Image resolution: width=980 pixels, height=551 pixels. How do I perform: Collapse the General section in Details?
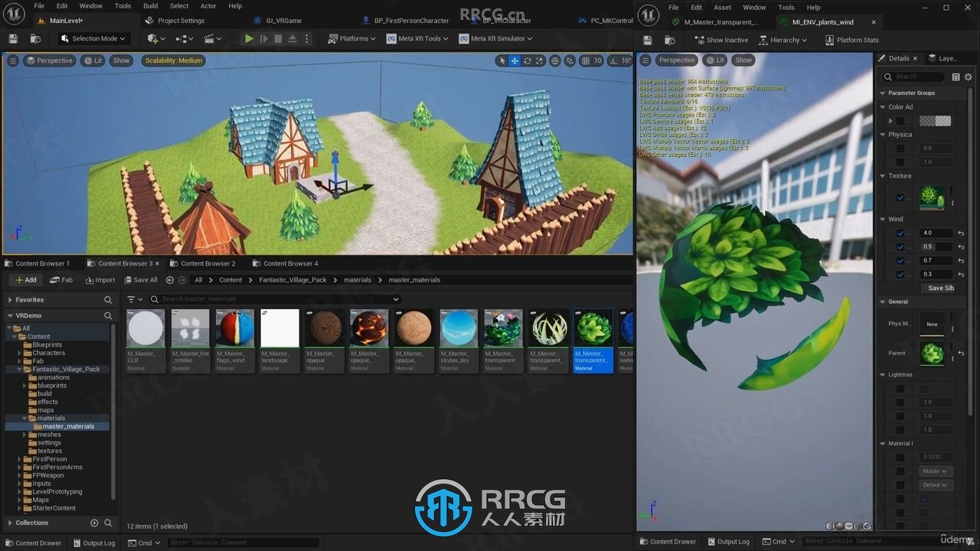click(x=883, y=302)
